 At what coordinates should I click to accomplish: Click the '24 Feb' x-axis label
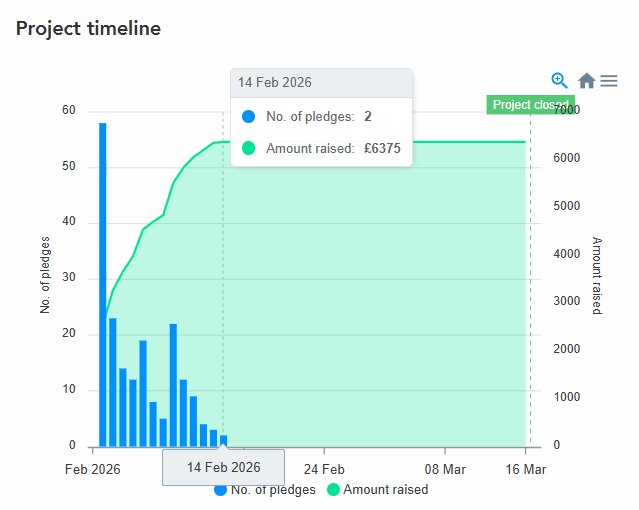(x=324, y=468)
